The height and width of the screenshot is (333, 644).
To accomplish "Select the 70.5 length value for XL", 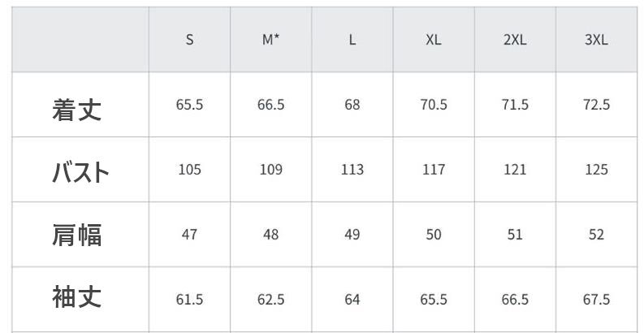I will pos(434,105).
